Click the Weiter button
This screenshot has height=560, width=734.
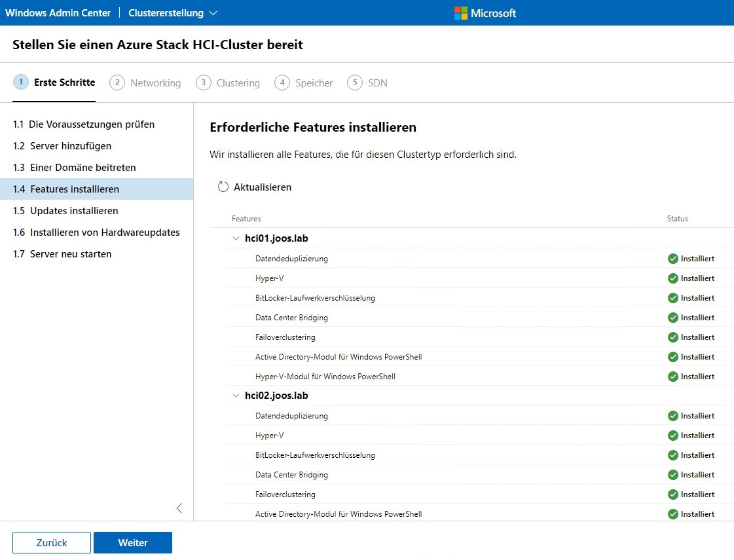pyautogui.click(x=132, y=542)
